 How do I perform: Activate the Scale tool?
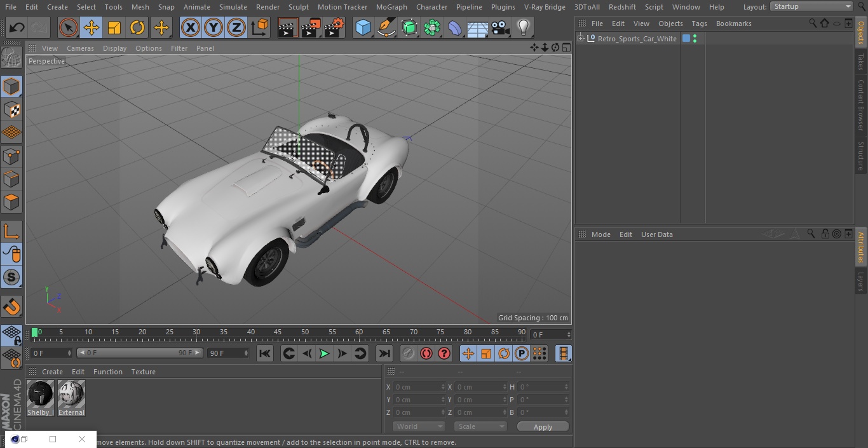[x=114, y=27]
